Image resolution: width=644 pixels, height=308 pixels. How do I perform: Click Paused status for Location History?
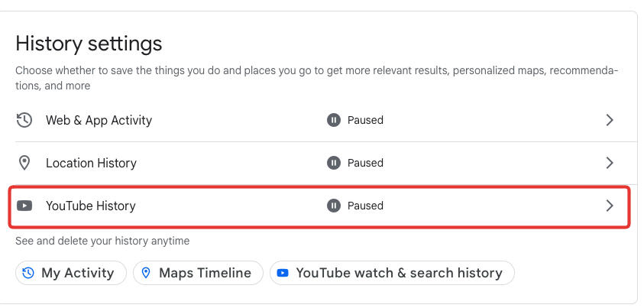point(365,163)
